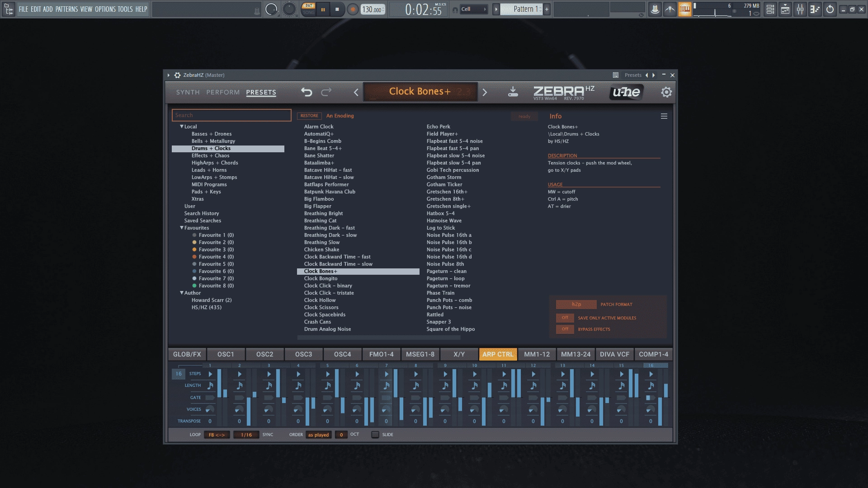Click the undo arrow
868x488 pixels.
(307, 92)
